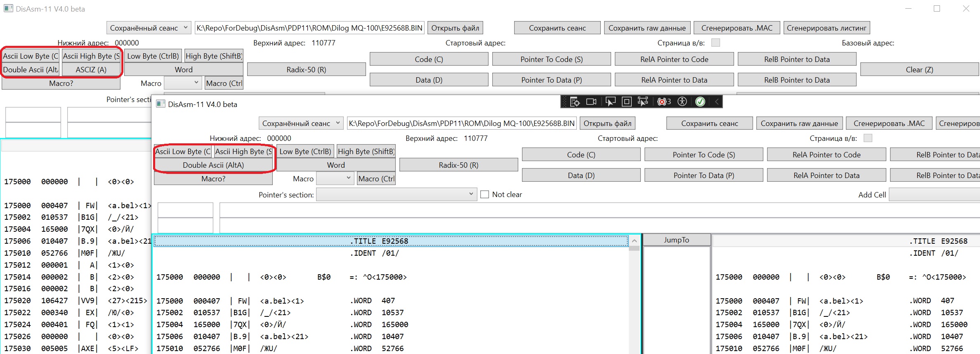Expand the Pointer's section dropdown
Image resolution: width=980 pixels, height=354 pixels.
[471, 194]
